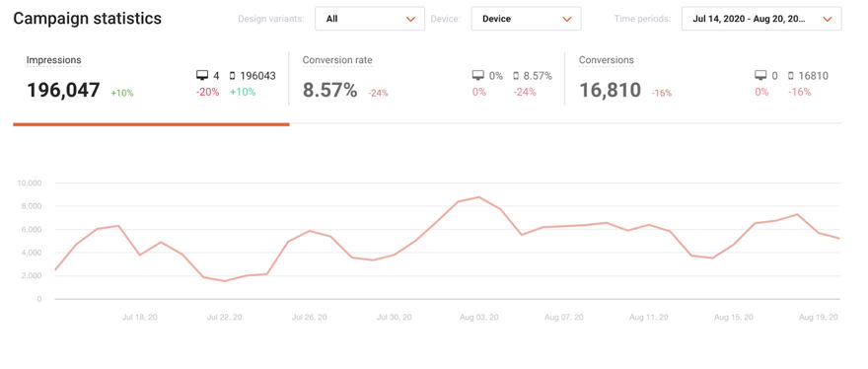Click the Time periods label

(x=642, y=19)
